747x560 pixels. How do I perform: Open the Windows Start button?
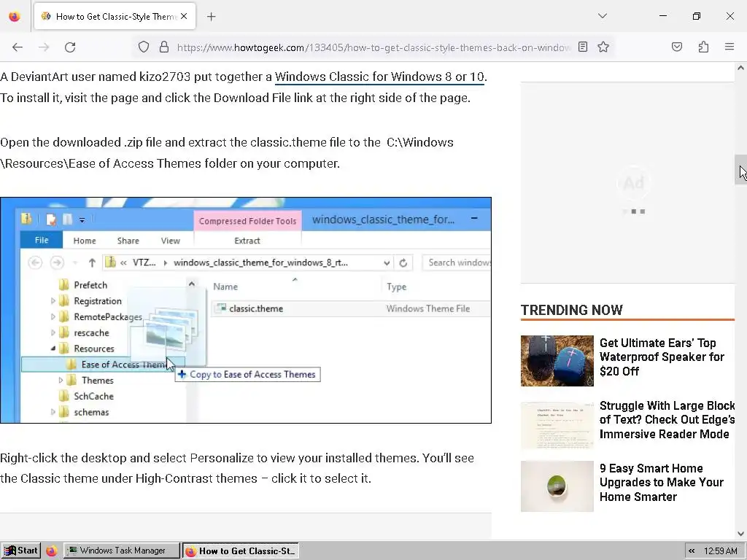pyautogui.click(x=21, y=551)
